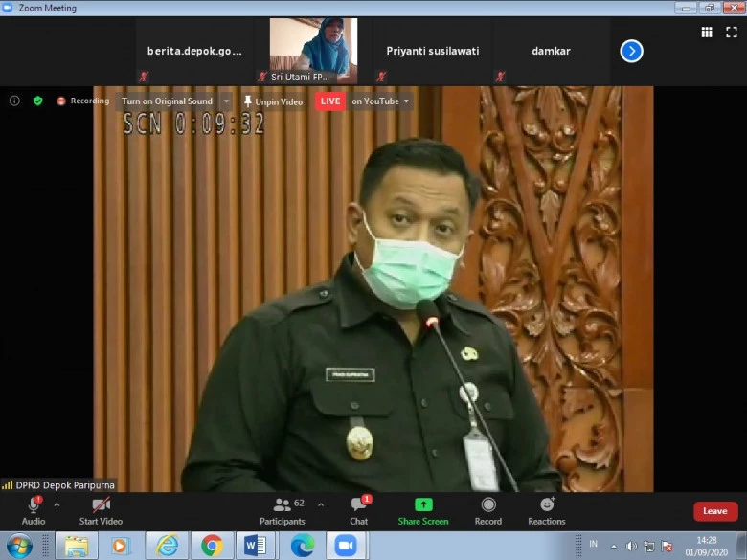This screenshot has width=747, height=560.
Task: Unmute the Audio microphone
Action: point(34,510)
